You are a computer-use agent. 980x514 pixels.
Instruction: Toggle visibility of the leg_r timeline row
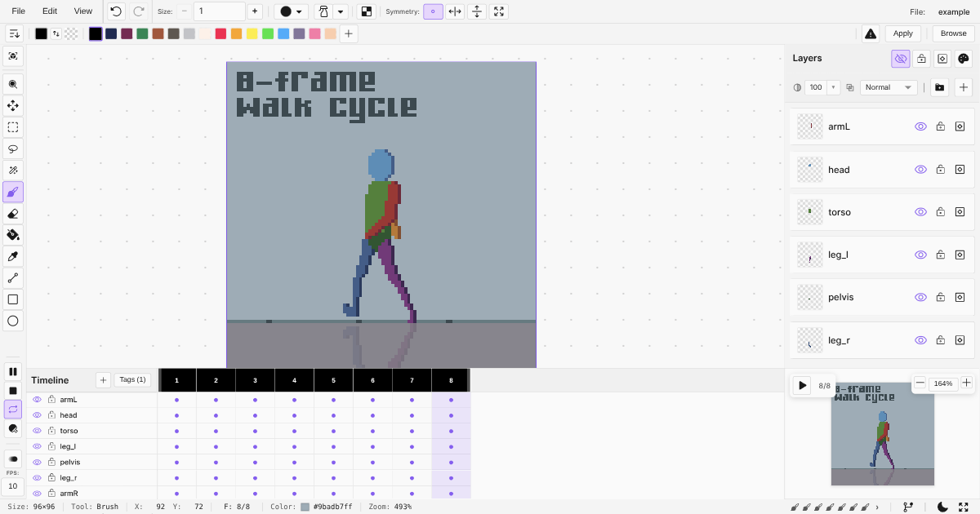37,477
